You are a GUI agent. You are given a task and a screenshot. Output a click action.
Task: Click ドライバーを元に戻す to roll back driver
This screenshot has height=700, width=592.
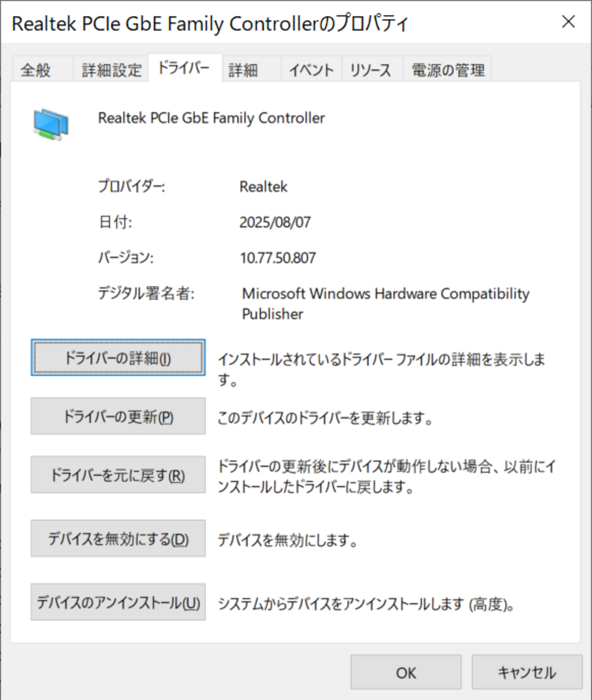point(117,475)
